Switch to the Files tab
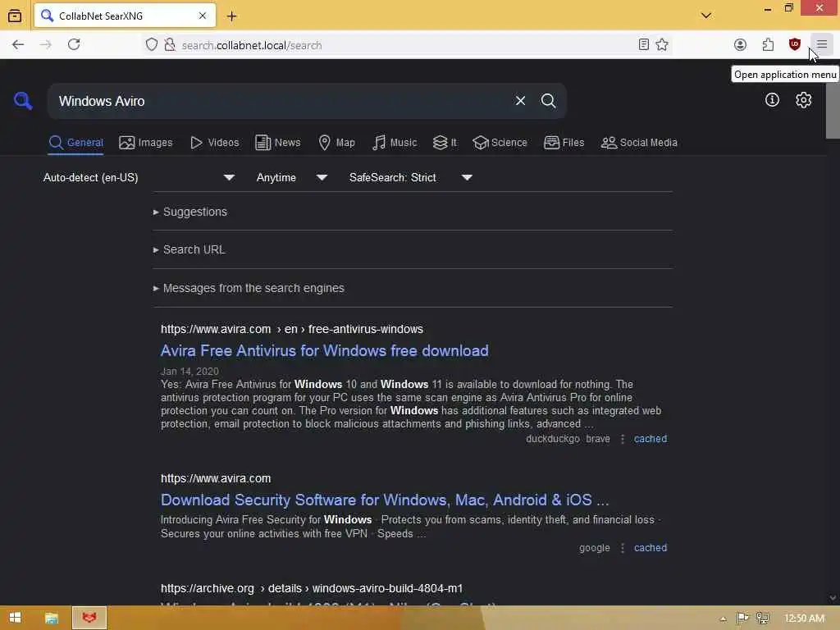 pyautogui.click(x=564, y=143)
